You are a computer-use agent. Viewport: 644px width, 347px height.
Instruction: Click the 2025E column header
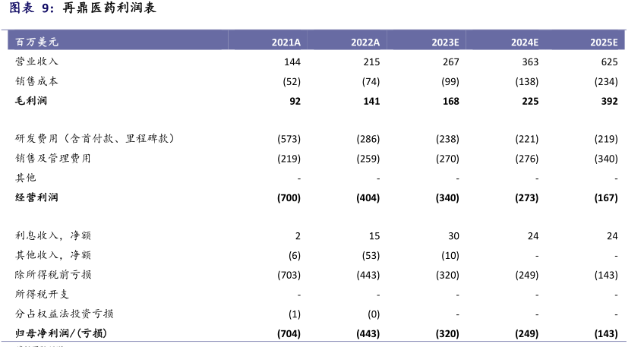point(604,43)
